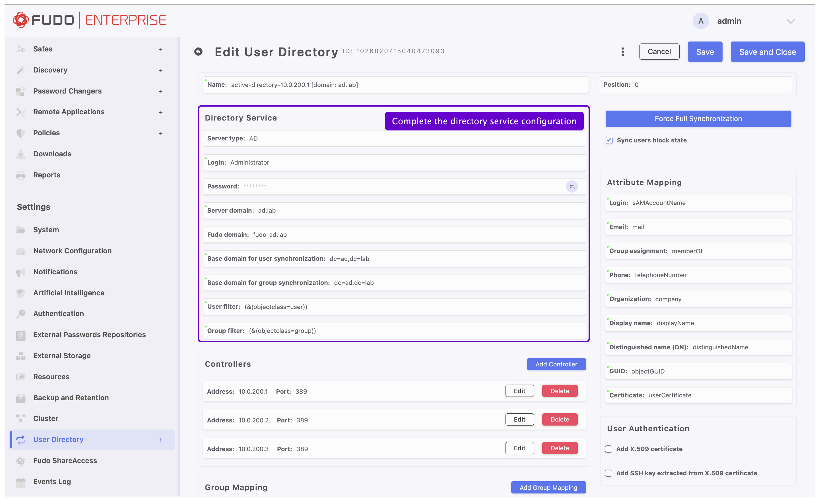Image resolution: width=819 pixels, height=504 pixels.
Task: Reveal password using the eye icon
Action: [x=572, y=186]
